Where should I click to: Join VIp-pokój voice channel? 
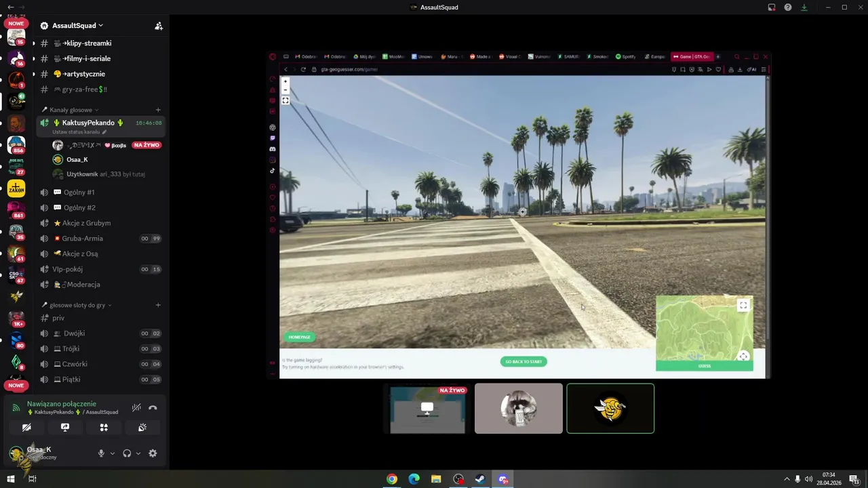(100, 269)
